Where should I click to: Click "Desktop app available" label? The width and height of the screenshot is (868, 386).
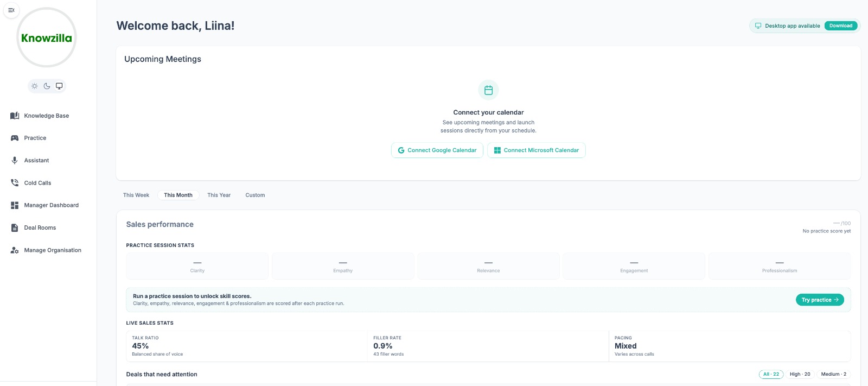pyautogui.click(x=793, y=26)
